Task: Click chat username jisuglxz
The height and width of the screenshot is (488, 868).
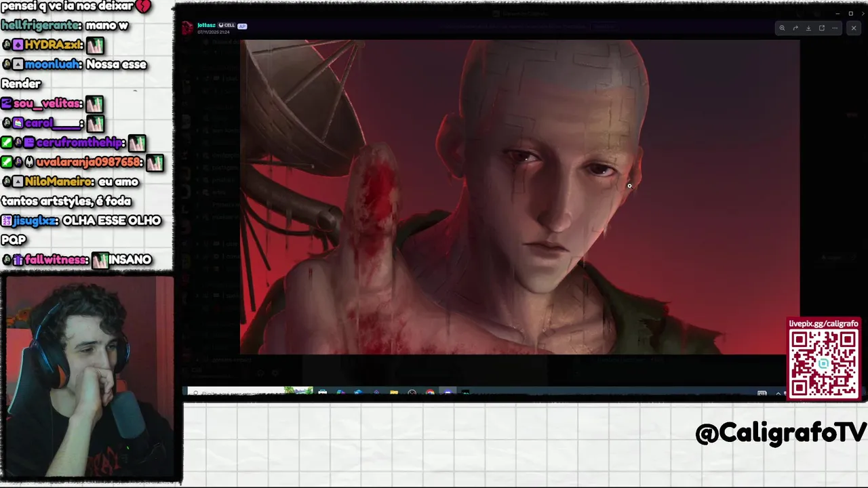Action: coord(35,221)
